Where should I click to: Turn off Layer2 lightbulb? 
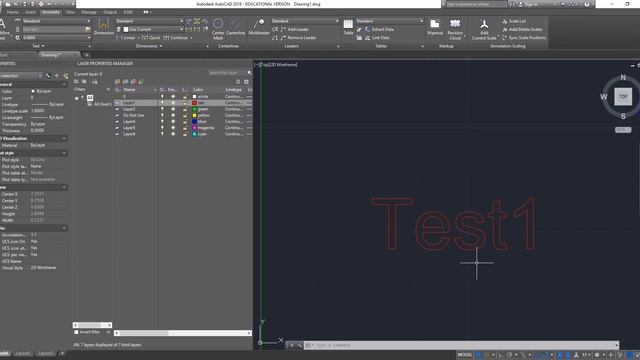coord(162,109)
